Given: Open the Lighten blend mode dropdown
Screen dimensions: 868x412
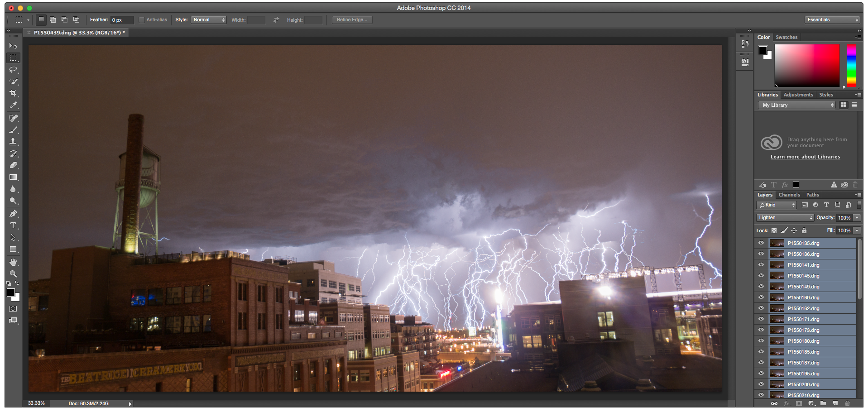Looking at the screenshot, I should 785,218.
